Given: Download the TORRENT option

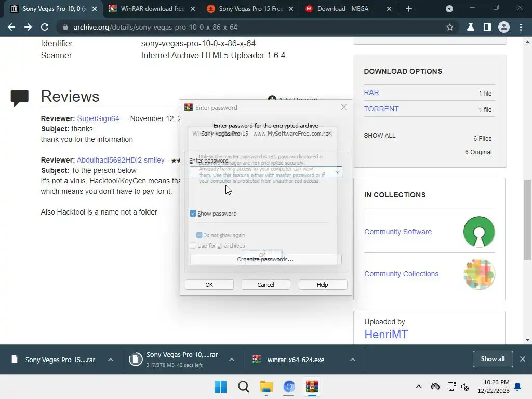Looking at the screenshot, I should [x=381, y=109].
